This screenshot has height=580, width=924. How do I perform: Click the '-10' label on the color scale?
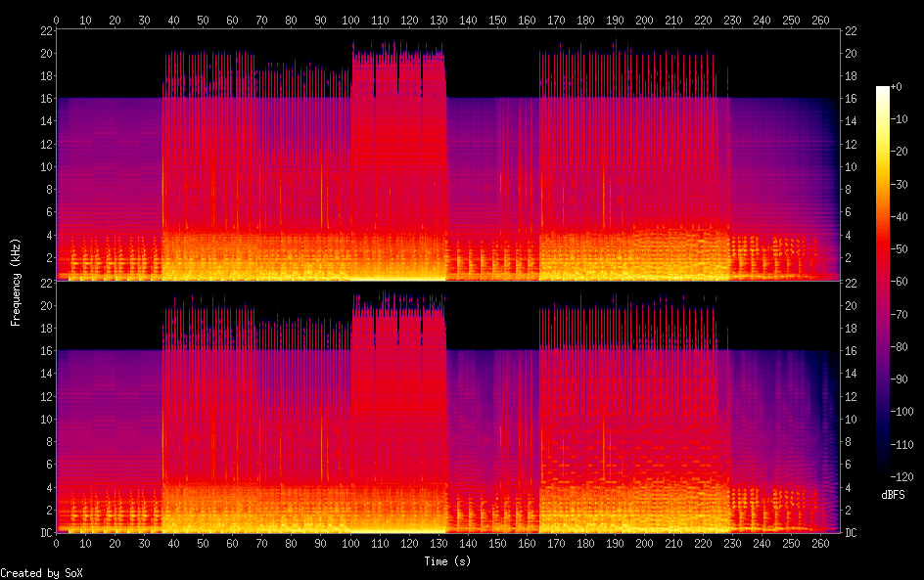coord(899,119)
